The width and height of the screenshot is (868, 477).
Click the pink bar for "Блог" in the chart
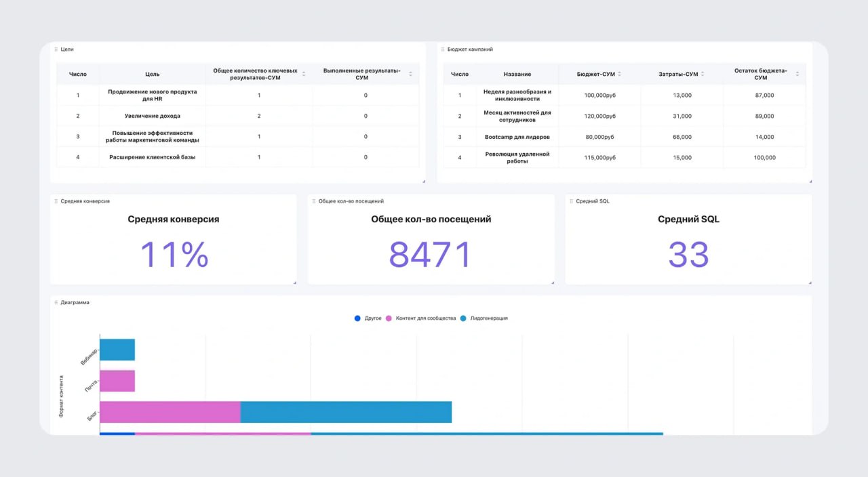pos(170,412)
